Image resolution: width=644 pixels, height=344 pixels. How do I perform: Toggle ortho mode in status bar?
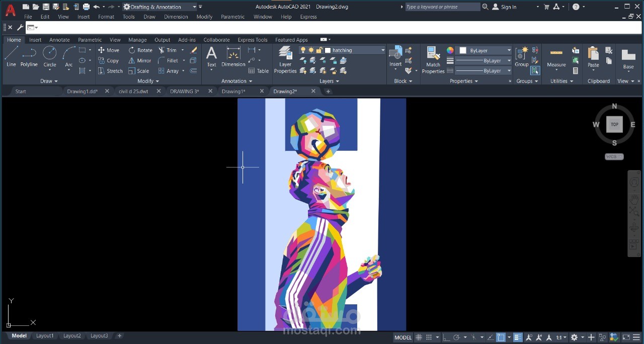coord(446,337)
